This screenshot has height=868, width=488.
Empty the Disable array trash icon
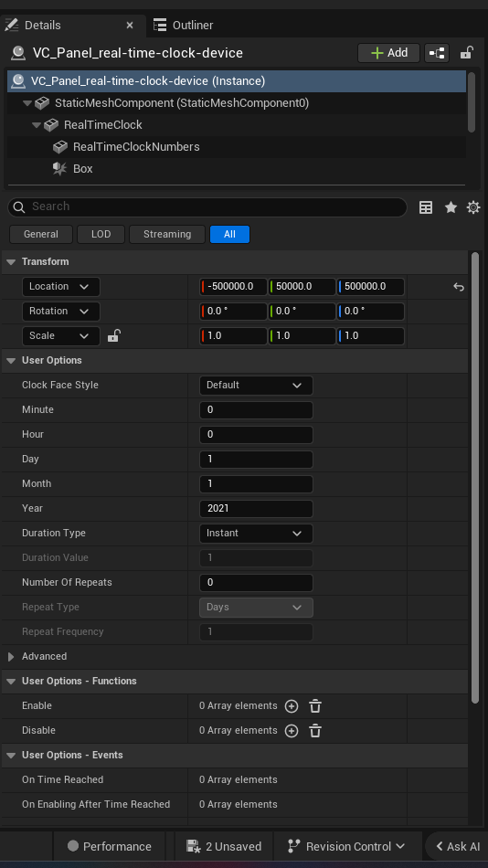pyautogui.click(x=315, y=731)
